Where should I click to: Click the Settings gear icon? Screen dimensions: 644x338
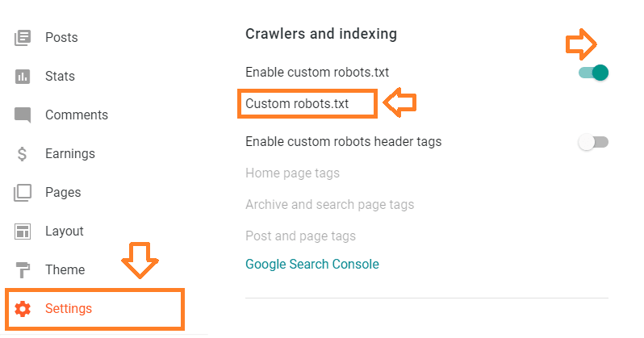pos(23,309)
